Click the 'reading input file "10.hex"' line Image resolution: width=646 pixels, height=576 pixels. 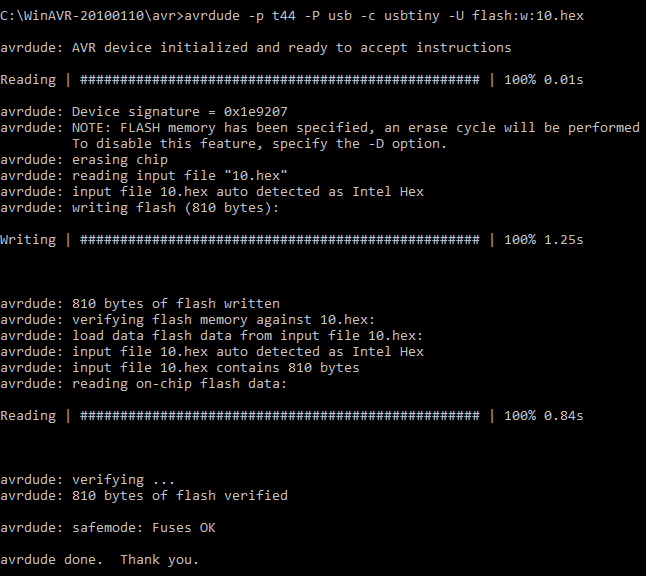[x=144, y=176]
